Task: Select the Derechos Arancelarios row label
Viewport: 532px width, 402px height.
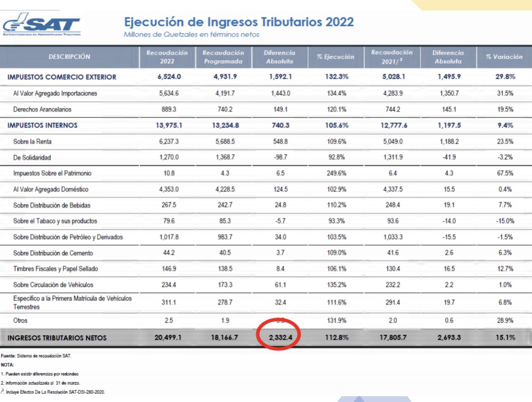Action: coord(43,110)
